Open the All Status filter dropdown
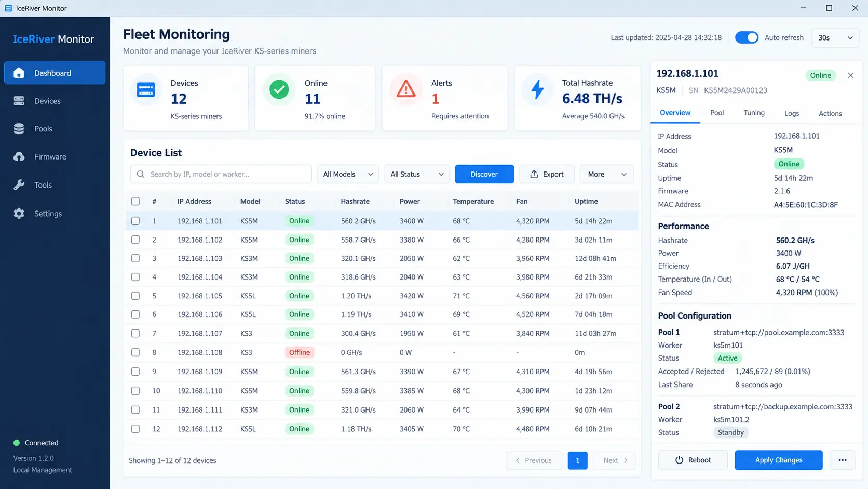868x489 pixels. pyautogui.click(x=417, y=174)
